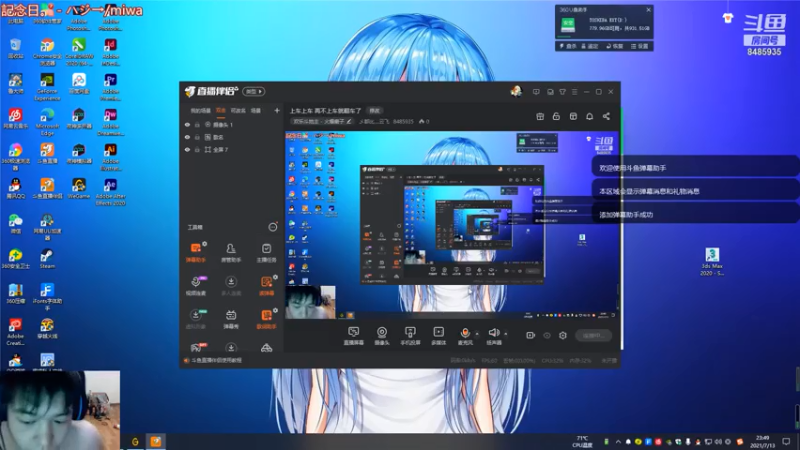This screenshot has height=450, width=800.
Task: Click the gift box icon under title bar
Action: [x=540, y=116]
